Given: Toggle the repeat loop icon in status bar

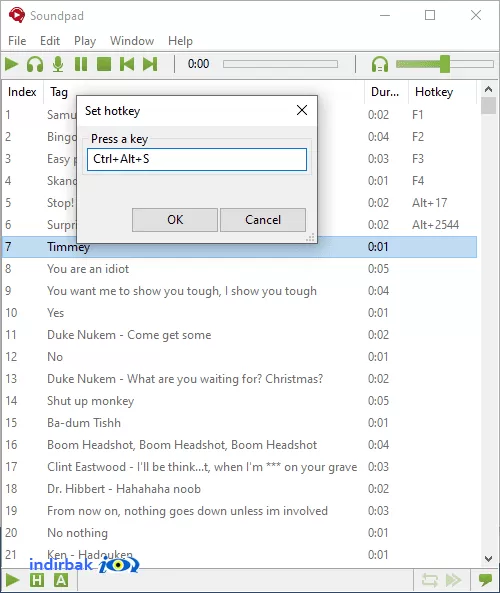Looking at the screenshot, I should coord(430,580).
